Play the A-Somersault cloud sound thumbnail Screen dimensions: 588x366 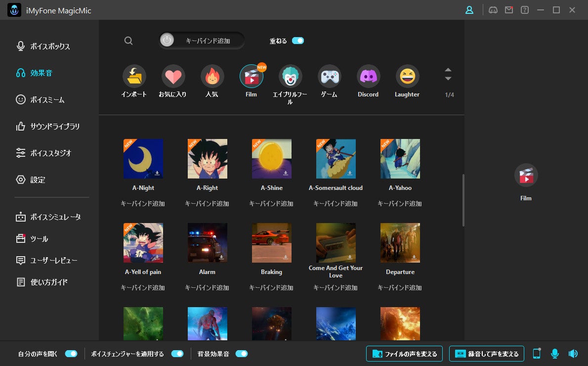pyautogui.click(x=336, y=158)
